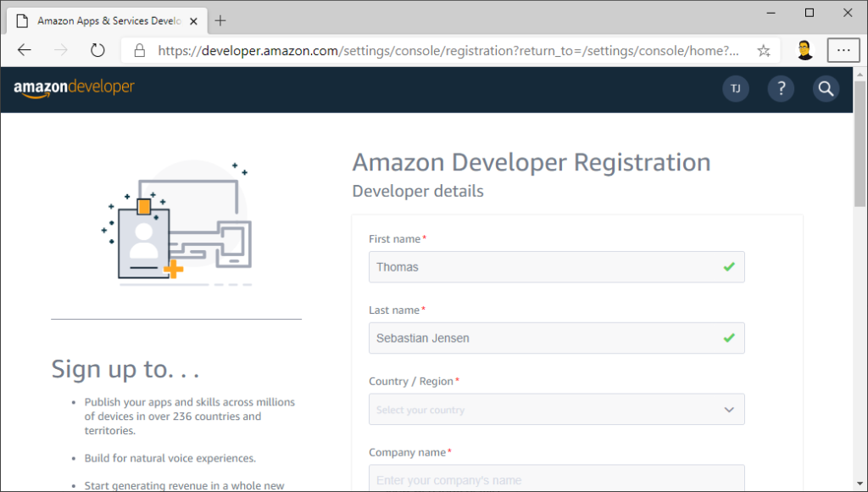Open the browser profile avatar
868x492 pixels.
[804, 50]
